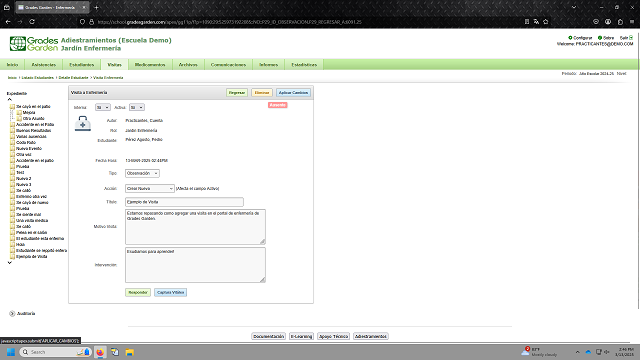Image resolution: width=640 pixels, height=360 pixels.
Task: Open File Explorer from the taskbar
Action: pyautogui.click(x=129, y=352)
